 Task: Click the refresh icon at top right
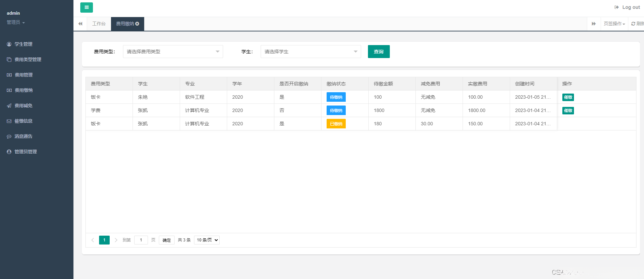tap(633, 24)
